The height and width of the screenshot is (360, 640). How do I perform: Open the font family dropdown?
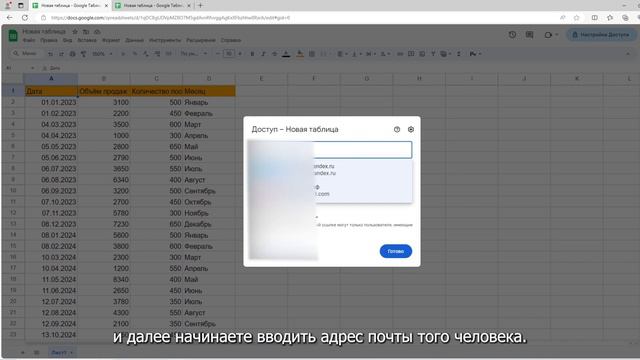pyautogui.click(x=194, y=54)
